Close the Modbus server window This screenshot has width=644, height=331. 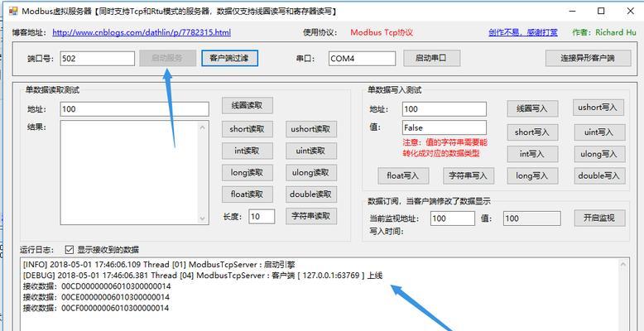click(630, 11)
